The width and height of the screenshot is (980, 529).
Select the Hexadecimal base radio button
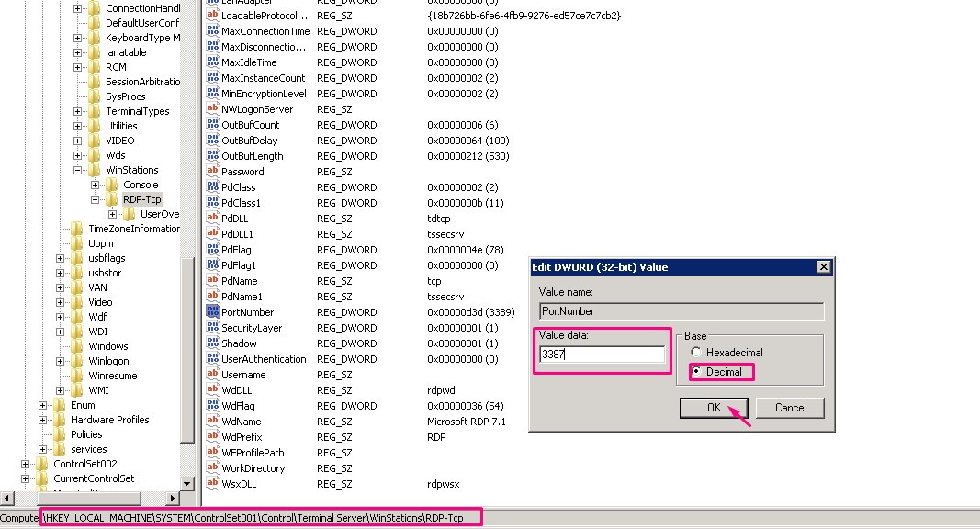695,352
